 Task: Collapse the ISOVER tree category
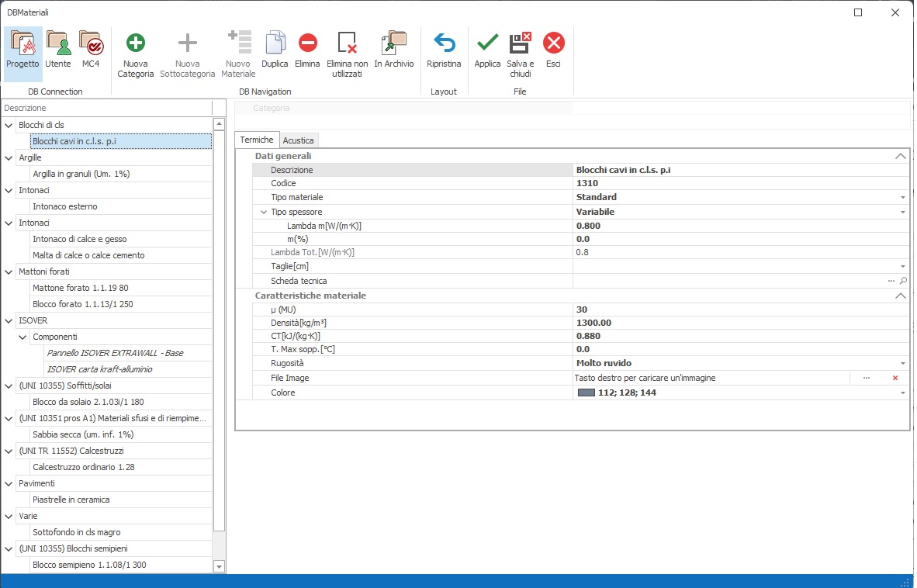click(x=9, y=320)
